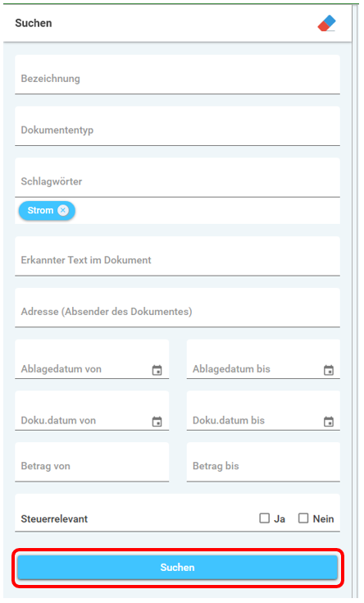The height and width of the screenshot is (603, 364).
Task: Open calendar picker for Ablagedatum von
Action: (157, 370)
